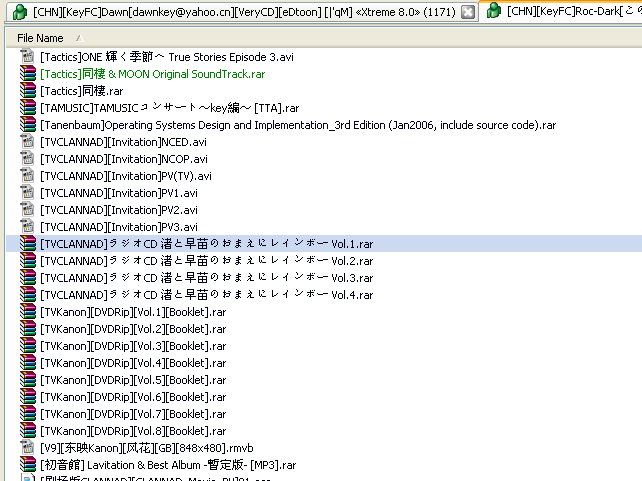This screenshot has width=642, height=481.
Task: Click archive icon of TVKanon Vol.1 Booklet.rar
Action: (x=27, y=312)
